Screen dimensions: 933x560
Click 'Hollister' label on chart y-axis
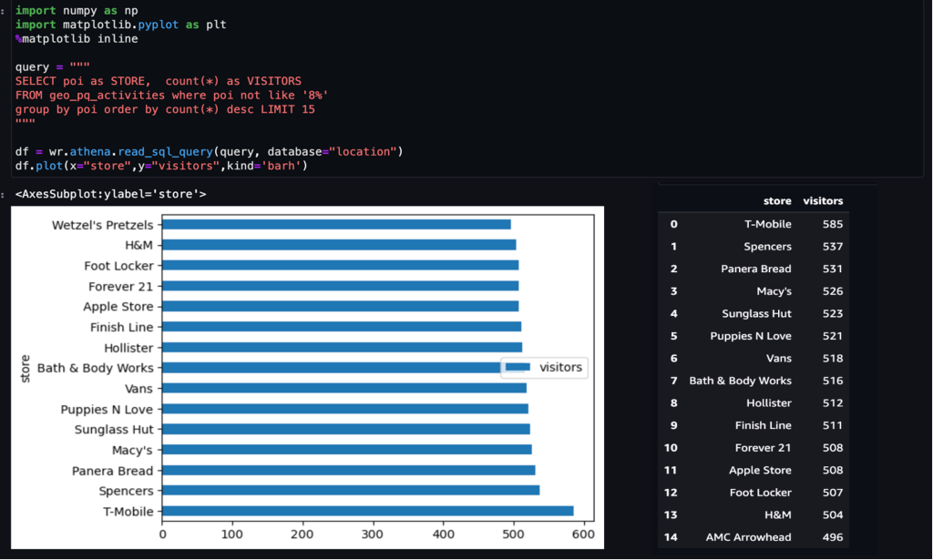coord(128,348)
